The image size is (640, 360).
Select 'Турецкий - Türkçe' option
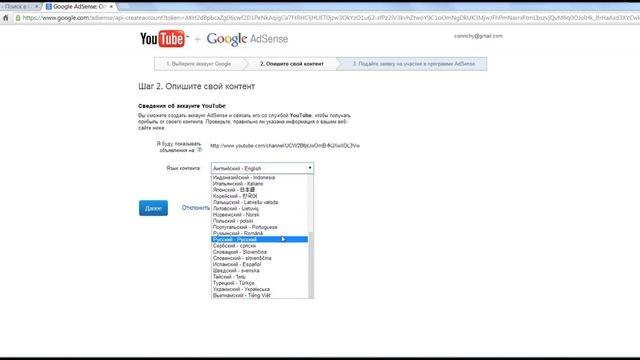tap(260, 283)
